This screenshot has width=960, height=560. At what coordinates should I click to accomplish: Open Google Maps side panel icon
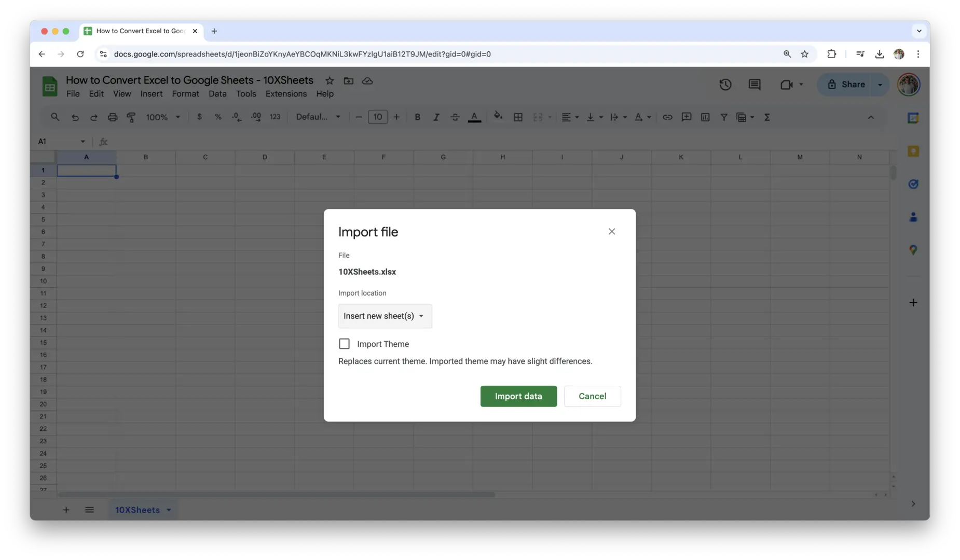coord(913,250)
